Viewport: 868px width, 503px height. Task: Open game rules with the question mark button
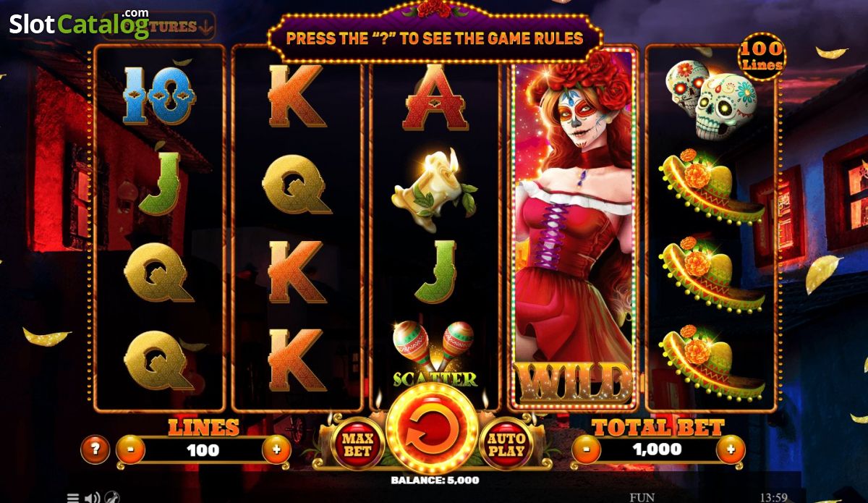(95, 450)
